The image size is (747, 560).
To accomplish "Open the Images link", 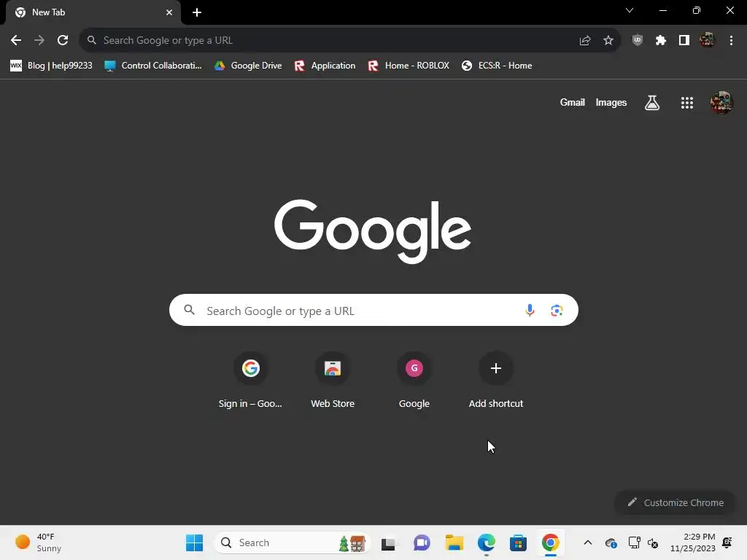I will pos(611,102).
